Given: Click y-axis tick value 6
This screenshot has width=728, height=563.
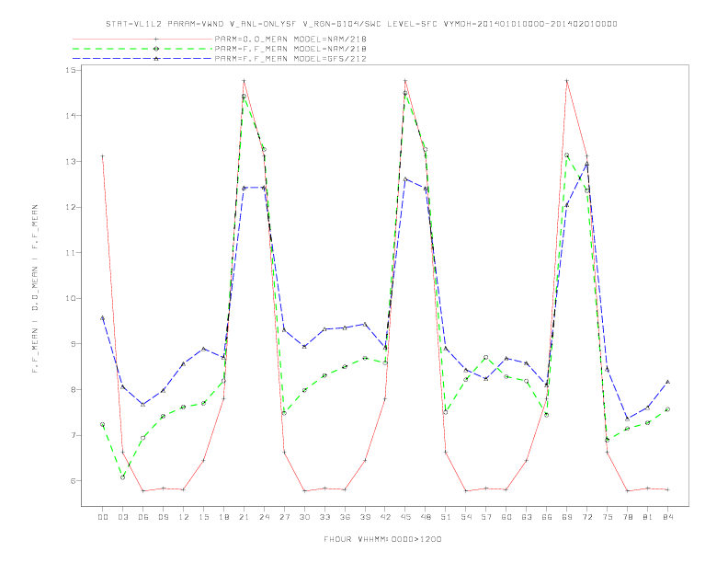Looking at the screenshot, I should [73, 481].
